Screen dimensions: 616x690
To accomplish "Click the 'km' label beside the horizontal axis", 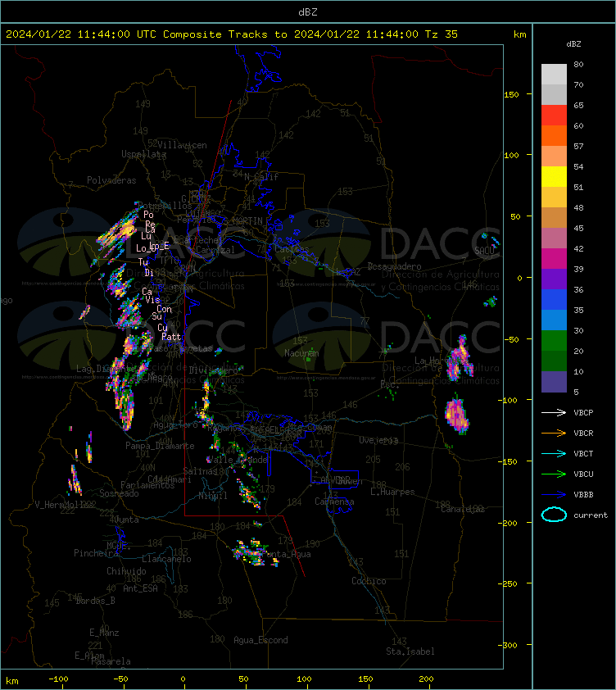I will point(12,681).
